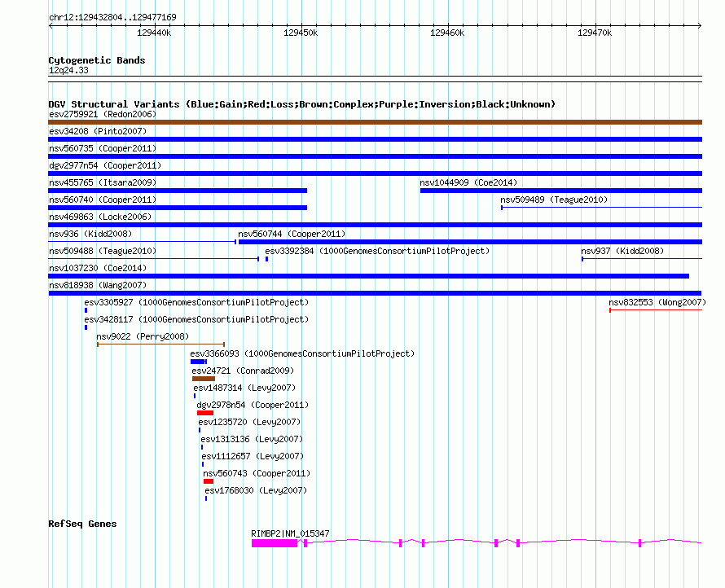Screen dimensions: 725x588
Task: Click the DGV Structural Variants track title
Action: click(x=302, y=104)
